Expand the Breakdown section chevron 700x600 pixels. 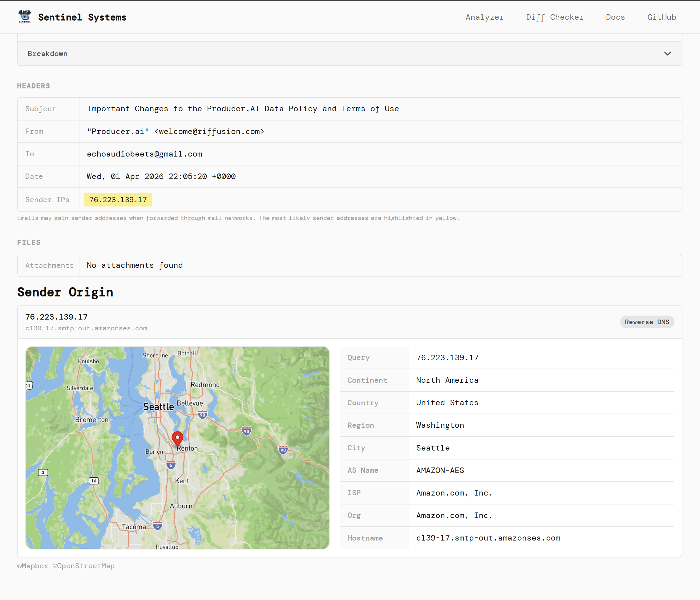pyautogui.click(x=667, y=54)
